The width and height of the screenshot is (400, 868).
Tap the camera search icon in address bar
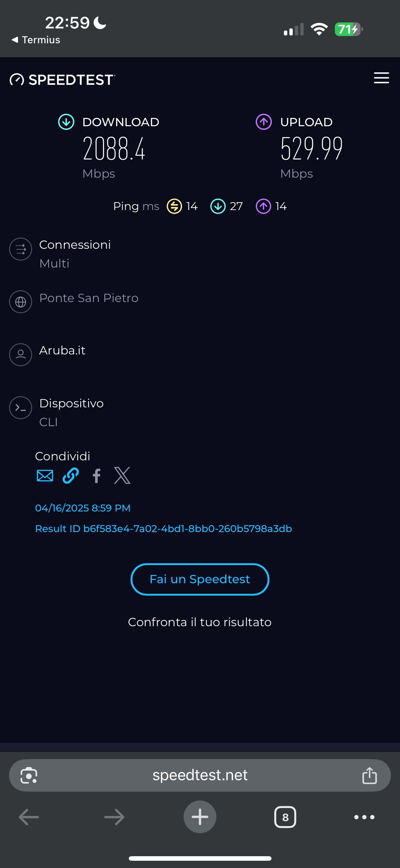tap(29, 775)
